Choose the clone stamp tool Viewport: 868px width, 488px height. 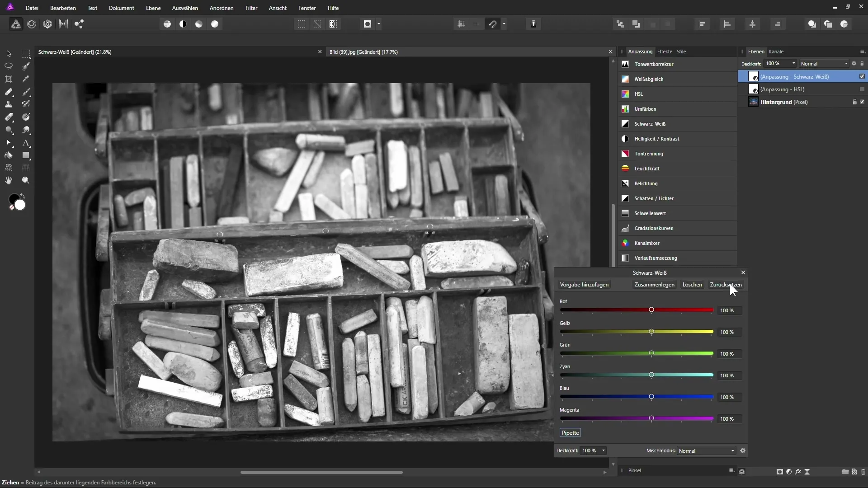[9, 104]
